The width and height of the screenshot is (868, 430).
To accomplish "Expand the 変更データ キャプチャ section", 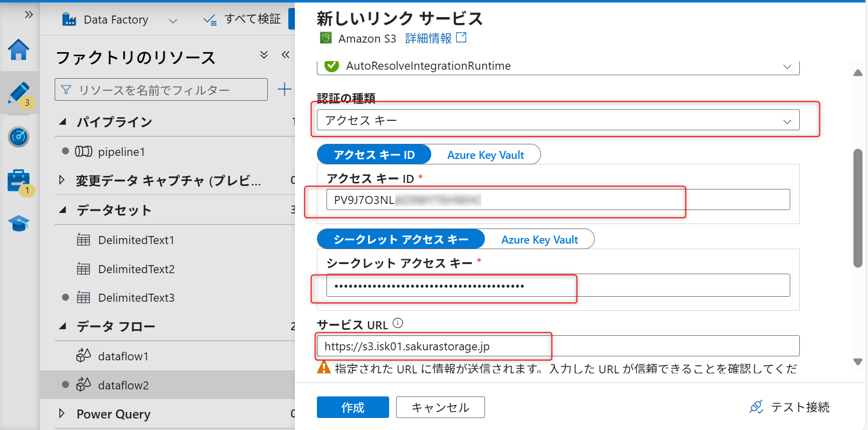I will (62, 180).
